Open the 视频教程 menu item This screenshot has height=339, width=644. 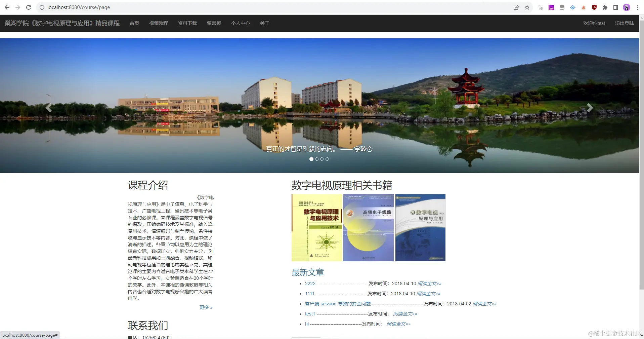click(159, 23)
